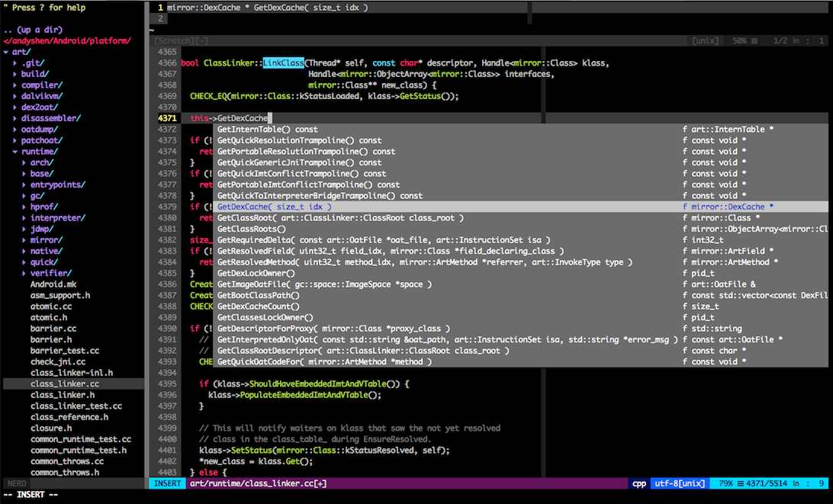Viewport: 833px width, 504px height.
Task: Expand the build/ folder arrow
Action: (15, 75)
